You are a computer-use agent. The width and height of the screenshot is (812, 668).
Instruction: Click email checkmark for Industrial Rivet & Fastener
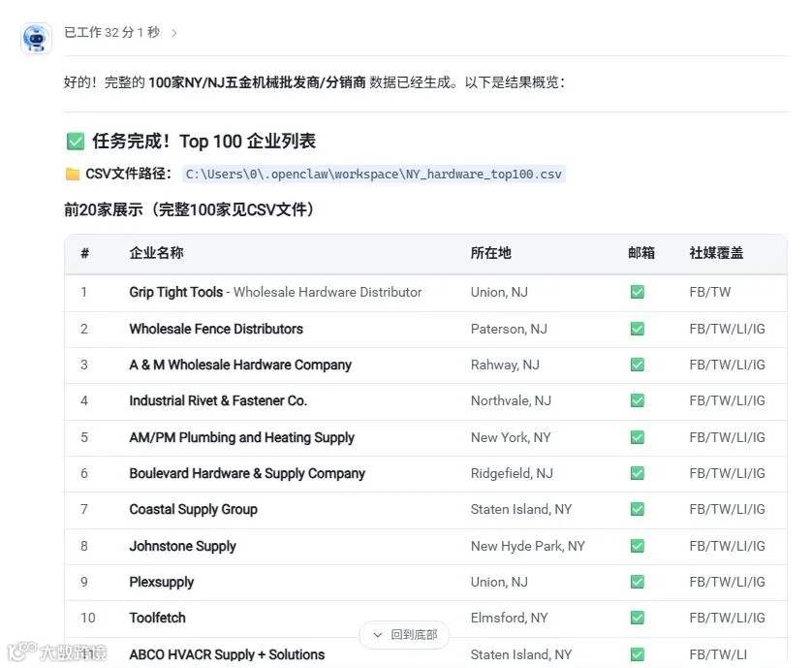pos(638,400)
